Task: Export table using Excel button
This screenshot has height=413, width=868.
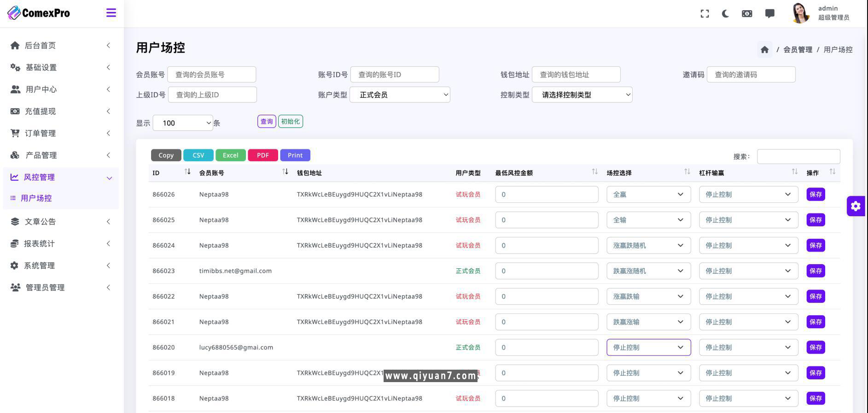Action: (x=230, y=155)
